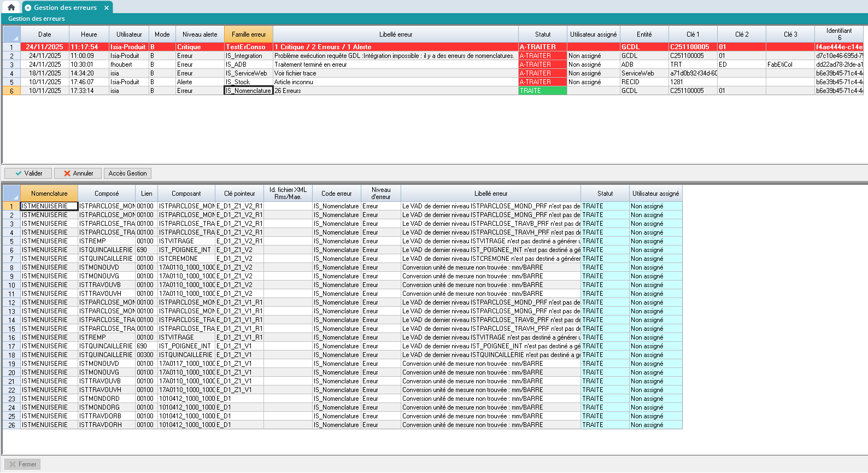Click the IS_Stock error family cell
Viewport: 868px width, 473px height.
[249, 82]
